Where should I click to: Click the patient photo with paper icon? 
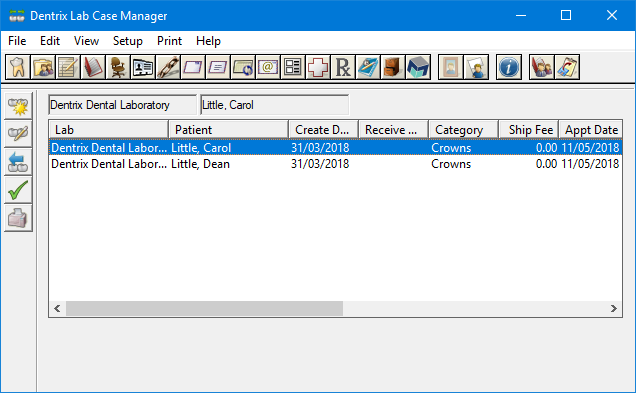476,67
